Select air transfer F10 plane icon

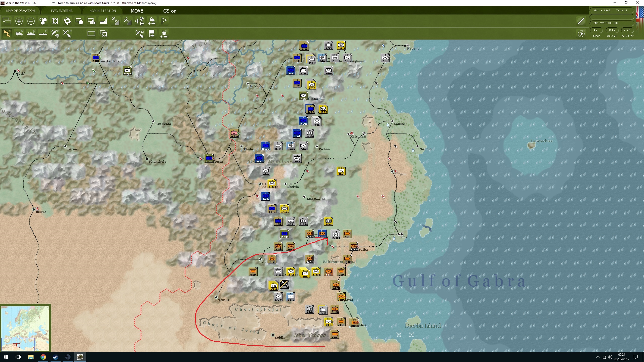pos(67,33)
